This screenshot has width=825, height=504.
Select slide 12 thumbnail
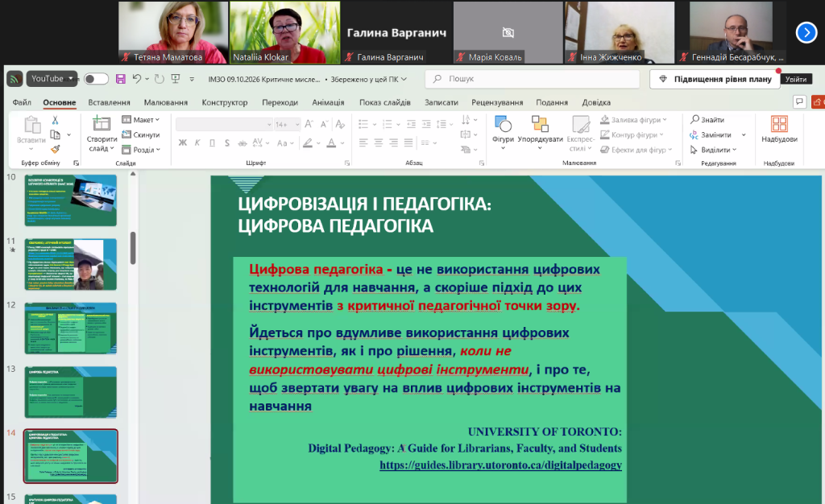pos(71,328)
